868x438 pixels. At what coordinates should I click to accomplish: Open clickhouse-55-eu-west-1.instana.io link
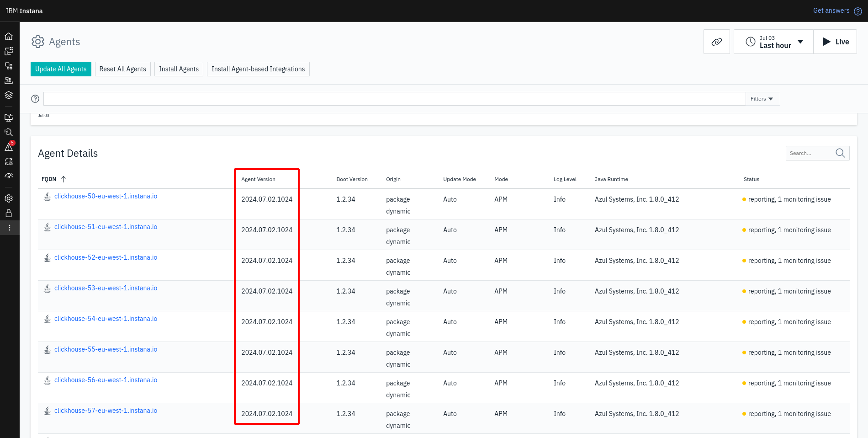106,349
